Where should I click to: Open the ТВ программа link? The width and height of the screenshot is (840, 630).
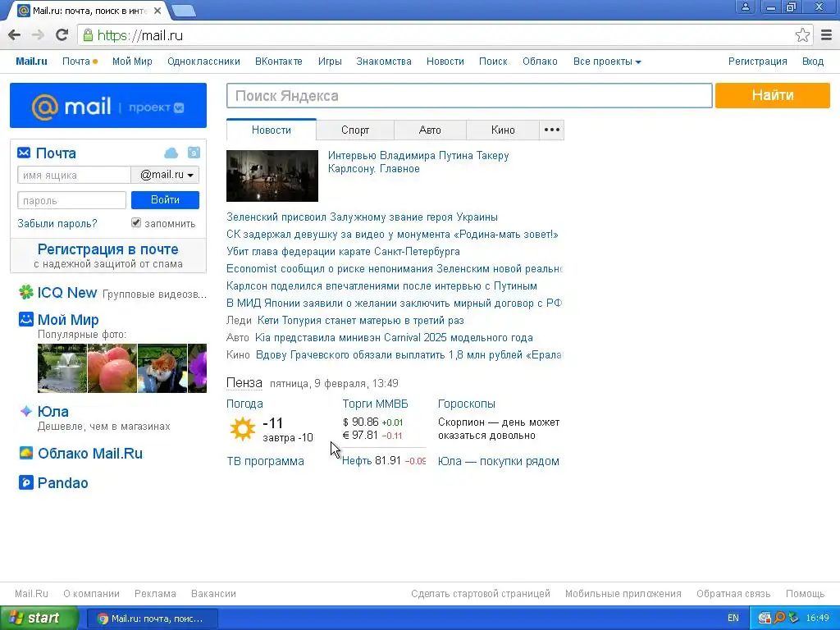[265, 461]
